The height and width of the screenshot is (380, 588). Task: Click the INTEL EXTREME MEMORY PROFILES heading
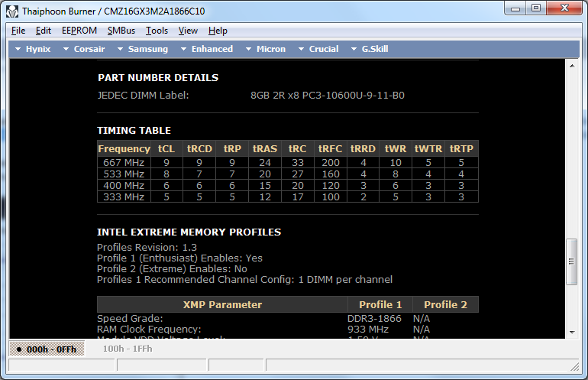(x=189, y=232)
